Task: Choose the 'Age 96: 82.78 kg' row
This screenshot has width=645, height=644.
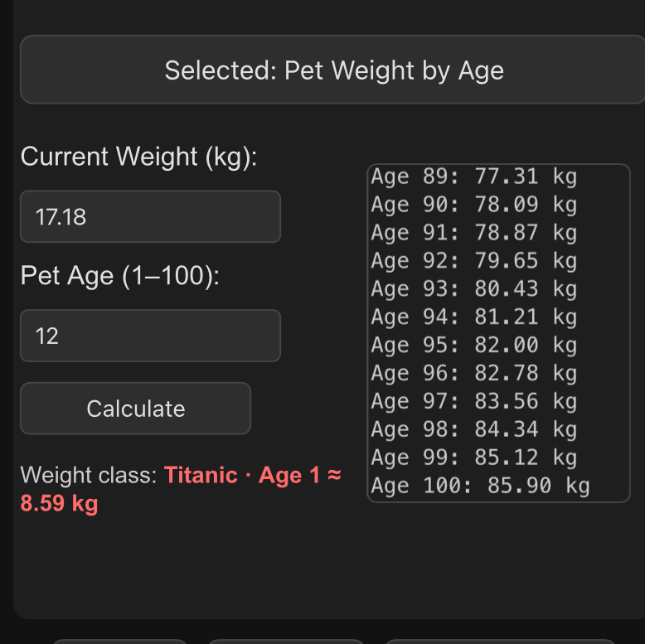Action: [473, 374]
